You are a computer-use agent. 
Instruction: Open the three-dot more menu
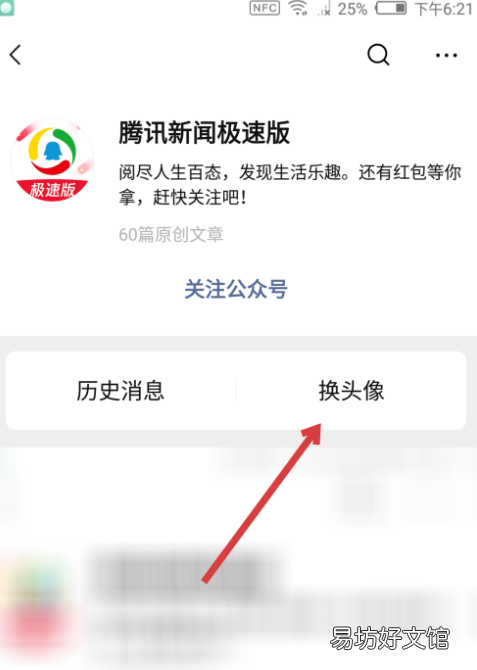pos(446,55)
